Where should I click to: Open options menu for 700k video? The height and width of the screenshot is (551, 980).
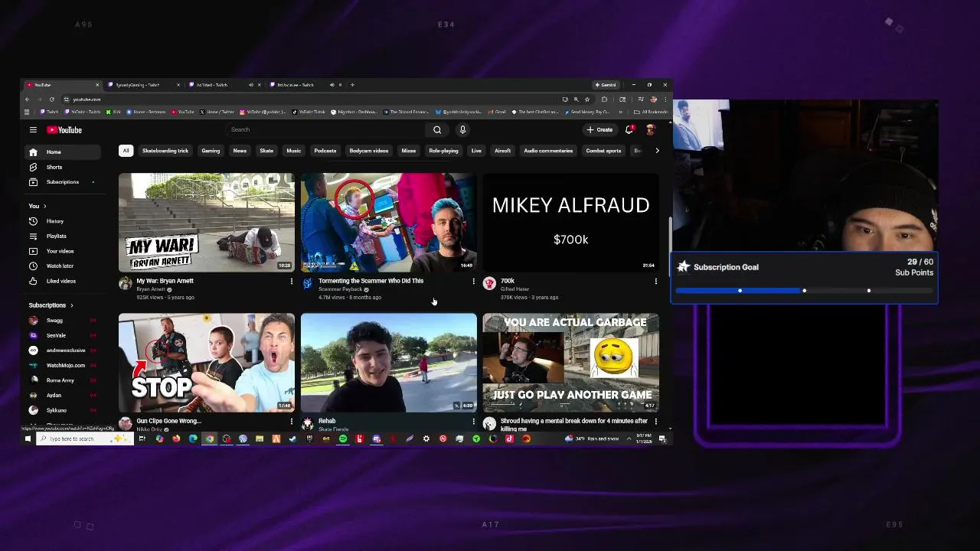click(655, 282)
